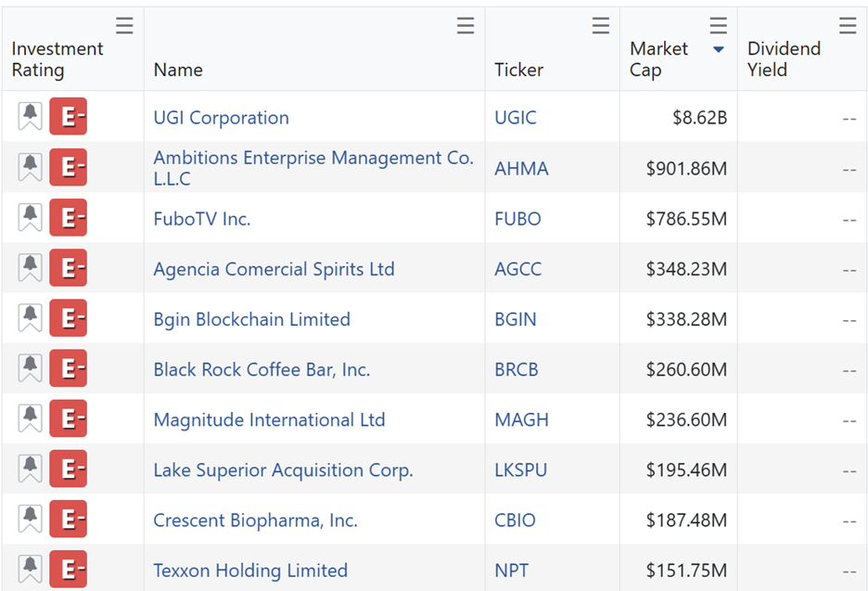This screenshot has height=591, width=868.
Task: Set alert bell for Bgin Blockchain Limited
Action: pos(30,318)
